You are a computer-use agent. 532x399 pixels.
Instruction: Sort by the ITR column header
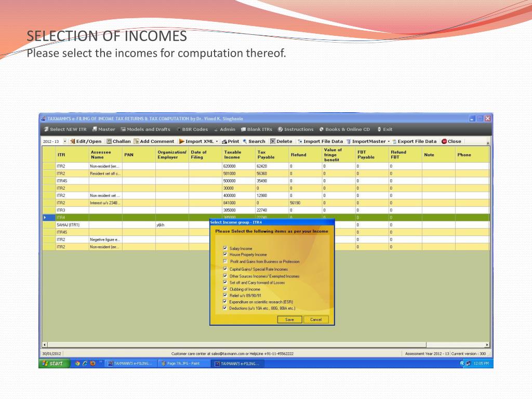72,155
